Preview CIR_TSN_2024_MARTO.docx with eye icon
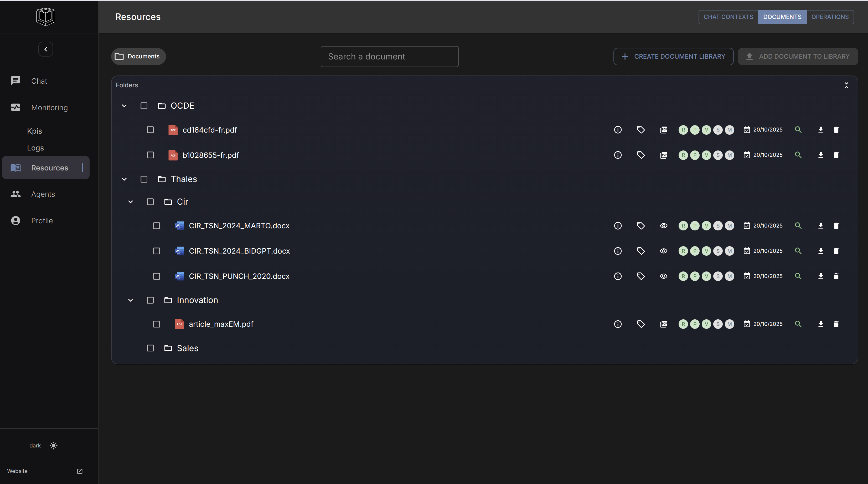868x484 pixels. pyautogui.click(x=663, y=226)
